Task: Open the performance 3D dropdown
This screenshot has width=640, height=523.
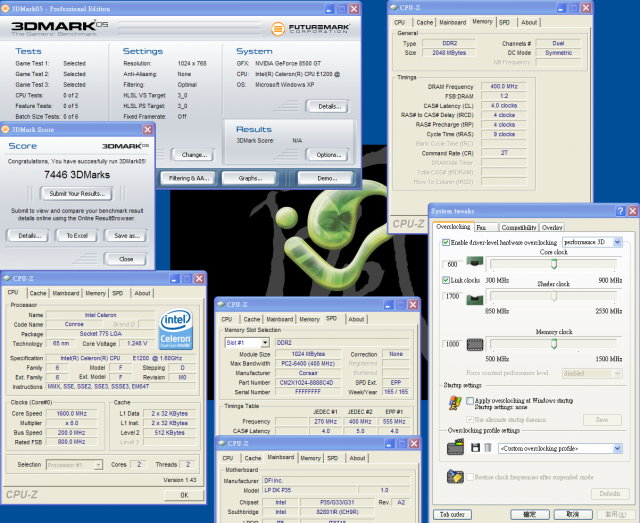Action: tap(618, 242)
